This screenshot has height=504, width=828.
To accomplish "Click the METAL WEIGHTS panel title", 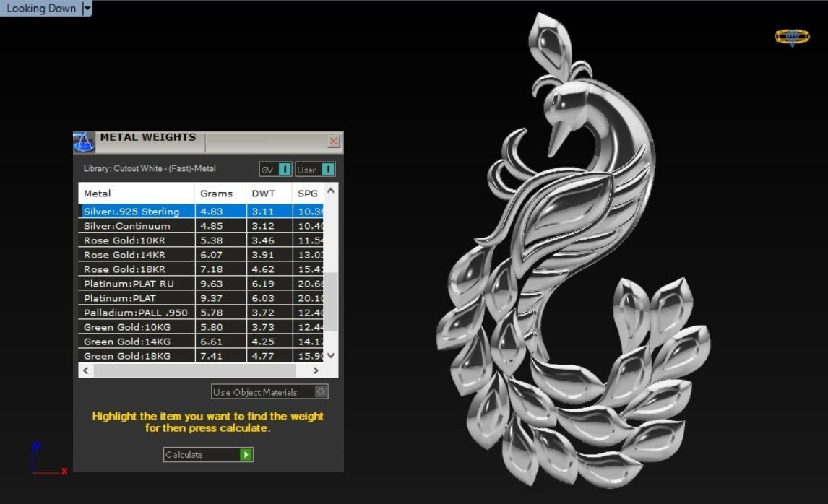I will [148, 137].
